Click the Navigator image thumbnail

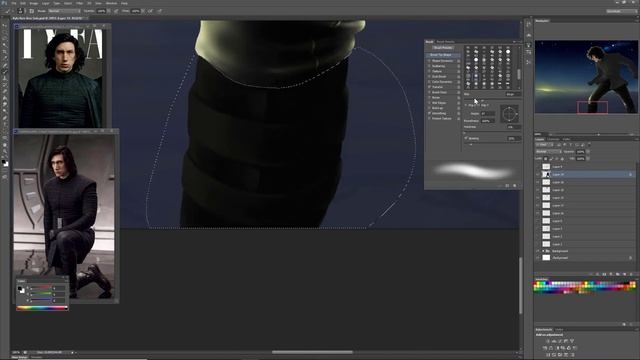(x=586, y=77)
